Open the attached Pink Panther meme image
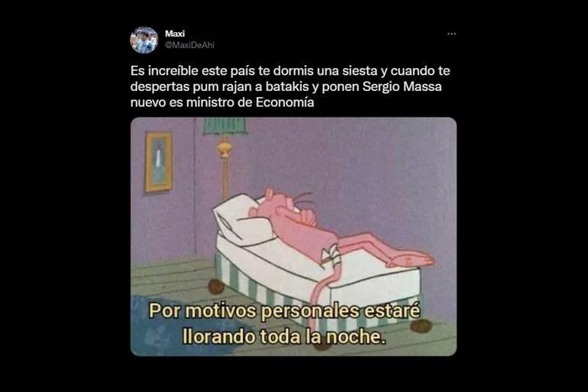This screenshot has height=392, width=588. click(293, 236)
